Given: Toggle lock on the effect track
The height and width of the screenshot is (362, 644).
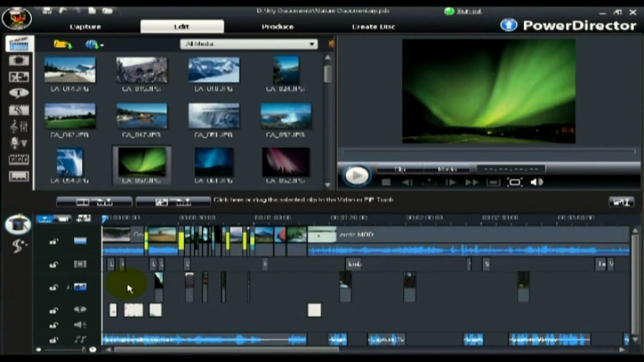Looking at the screenshot, I should click(53, 264).
